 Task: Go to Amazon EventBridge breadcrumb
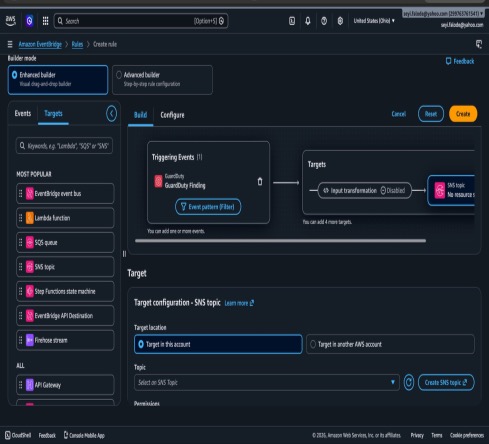(x=40, y=44)
